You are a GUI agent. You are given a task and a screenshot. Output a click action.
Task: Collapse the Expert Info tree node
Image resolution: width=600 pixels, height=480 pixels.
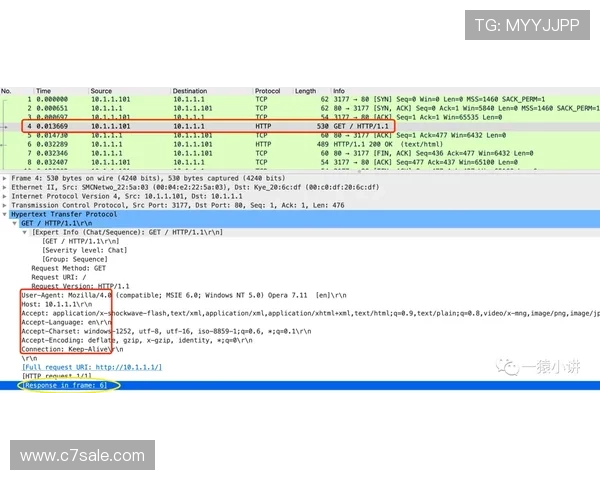pyautogui.click(x=25, y=232)
